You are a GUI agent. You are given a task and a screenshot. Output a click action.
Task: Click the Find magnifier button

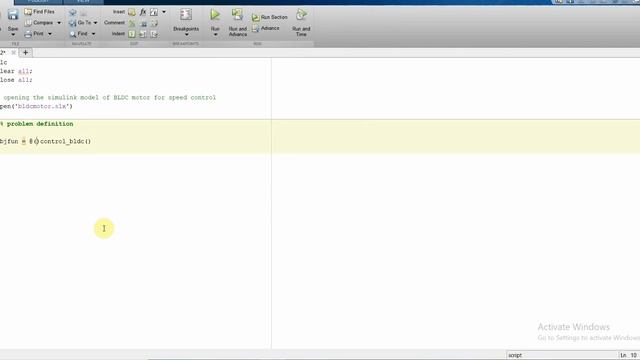point(78,34)
